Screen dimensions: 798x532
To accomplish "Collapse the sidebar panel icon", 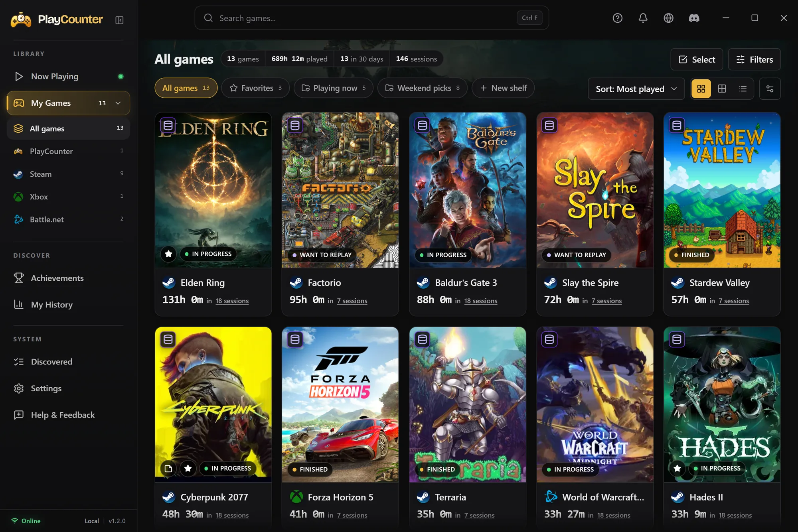I will [x=119, y=20].
